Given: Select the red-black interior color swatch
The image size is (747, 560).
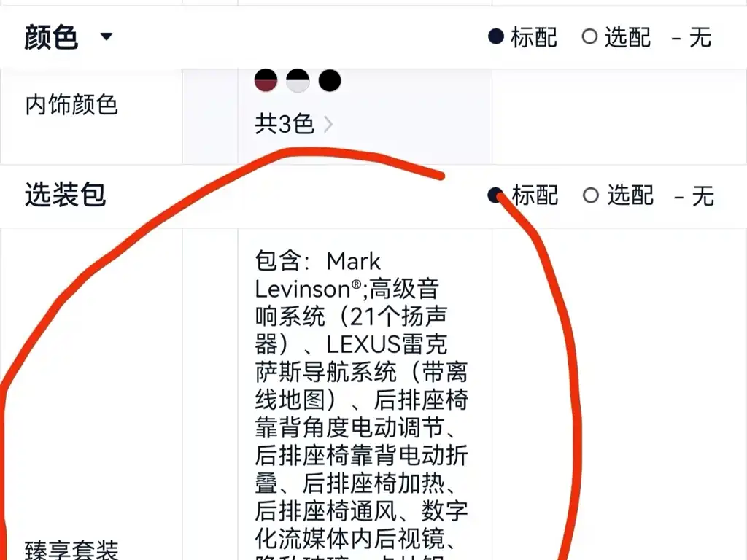Looking at the screenshot, I should (266, 80).
